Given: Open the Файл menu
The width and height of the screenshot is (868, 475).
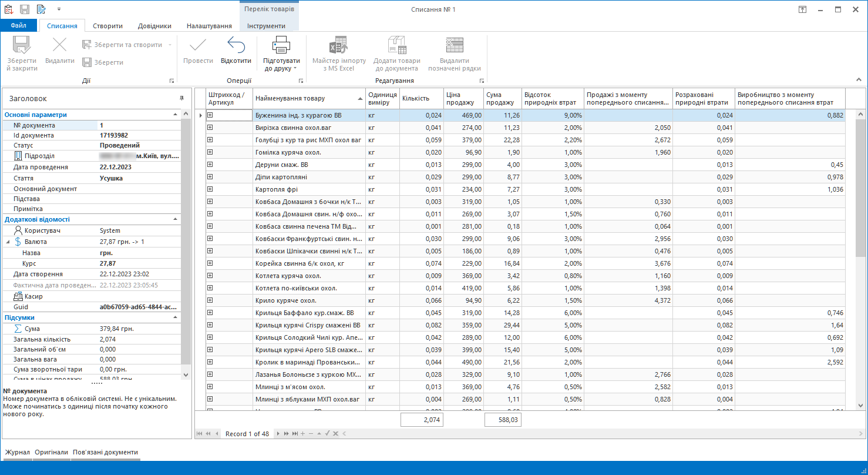Looking at the screenshot, I should pyautogui.click(x=18, y=26).
